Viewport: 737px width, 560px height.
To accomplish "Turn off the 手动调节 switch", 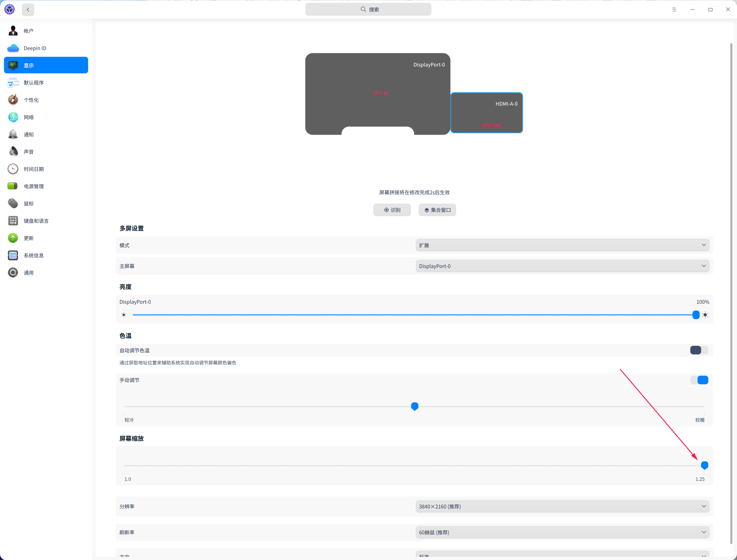I will pos(699,380).
